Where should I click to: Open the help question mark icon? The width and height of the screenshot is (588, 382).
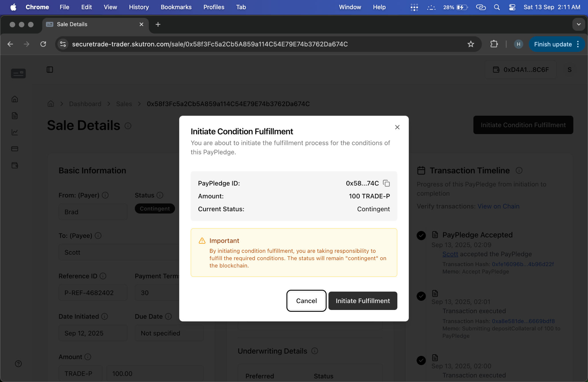pyautogui.click(x=18, y=364)
